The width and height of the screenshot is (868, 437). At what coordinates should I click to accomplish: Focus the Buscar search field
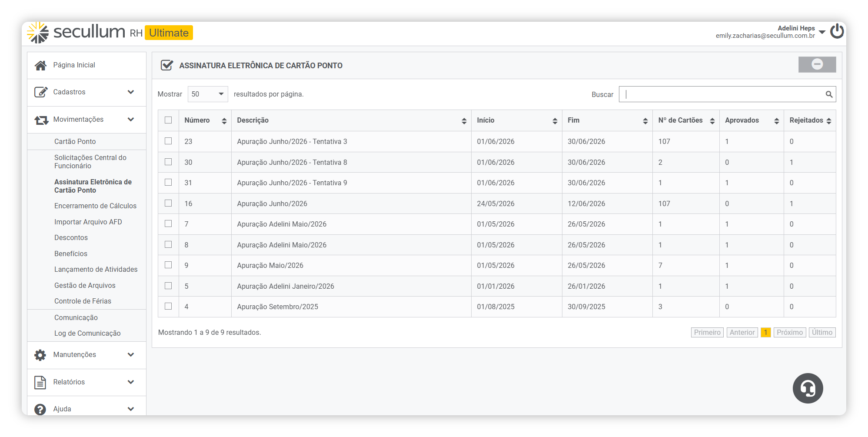[x=727, y=94]
